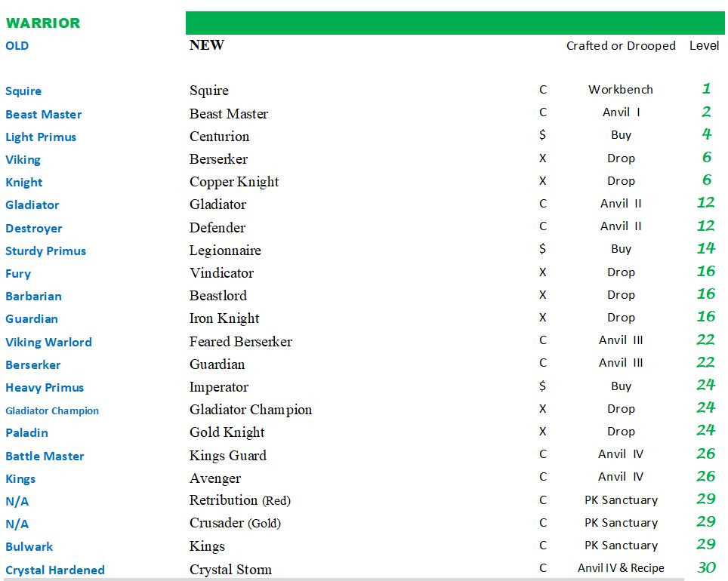The width and height of the screenshot is (728, 581).
Task: Click the Light Primus entry
Action: tap(41, 137)
